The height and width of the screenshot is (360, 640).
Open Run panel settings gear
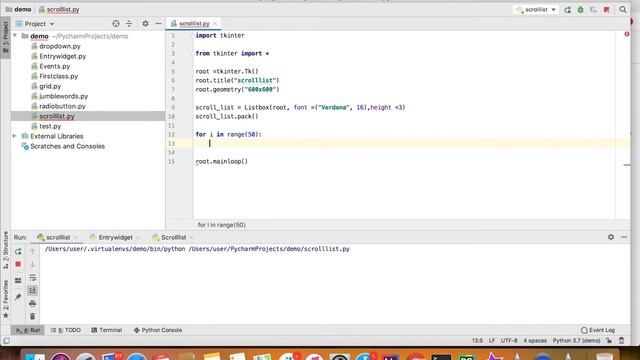tap(611, 237)
